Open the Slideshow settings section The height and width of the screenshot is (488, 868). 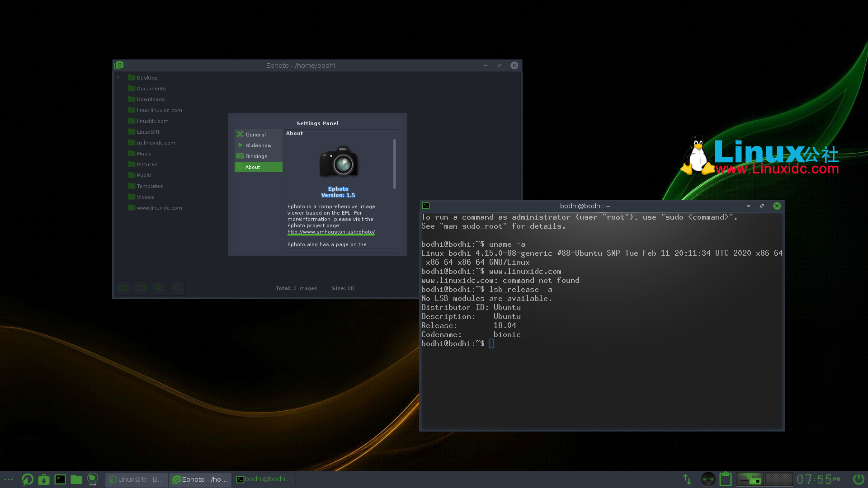258,145
